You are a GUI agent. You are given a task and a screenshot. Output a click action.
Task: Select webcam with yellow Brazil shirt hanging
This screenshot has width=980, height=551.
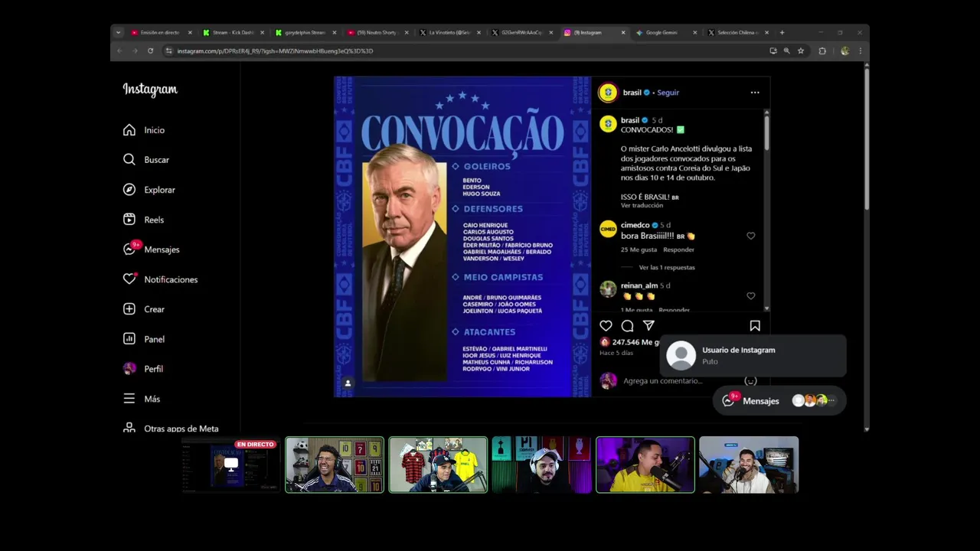pos(438,465)
